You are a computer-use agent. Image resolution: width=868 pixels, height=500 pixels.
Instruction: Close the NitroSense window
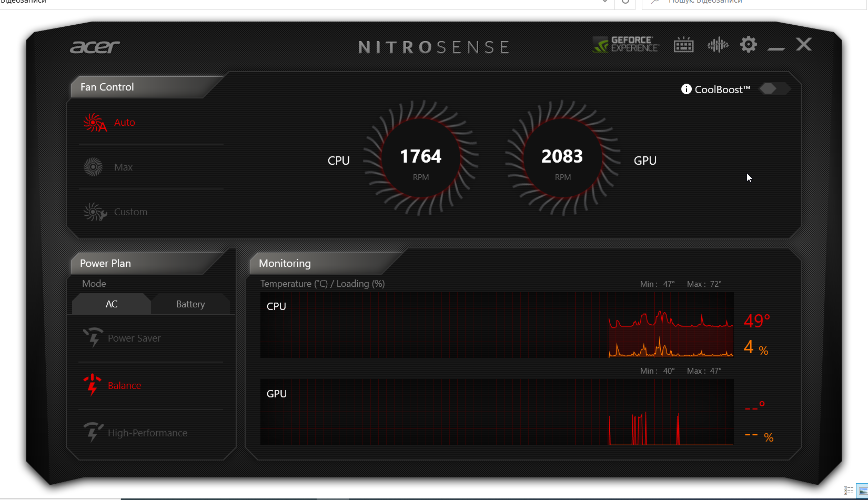[x=804, y=44]
